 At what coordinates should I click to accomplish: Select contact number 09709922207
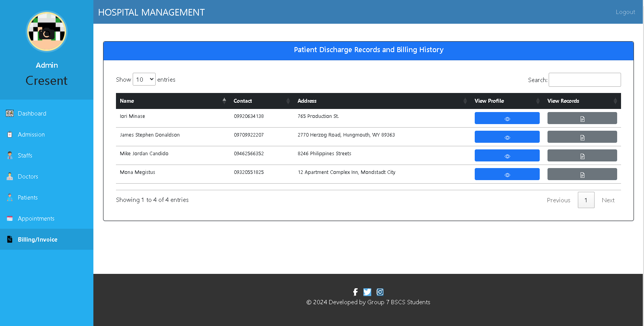coord(249,135)
